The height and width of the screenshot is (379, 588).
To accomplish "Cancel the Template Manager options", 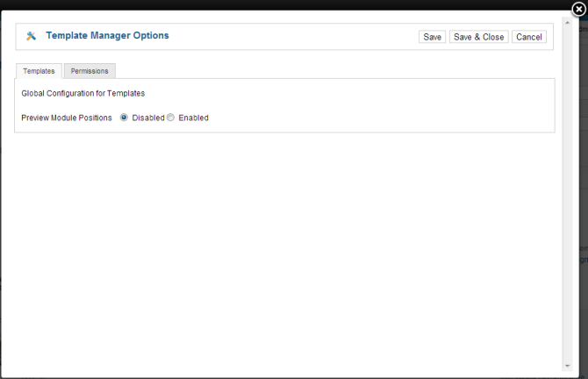I will pos(528,37).
